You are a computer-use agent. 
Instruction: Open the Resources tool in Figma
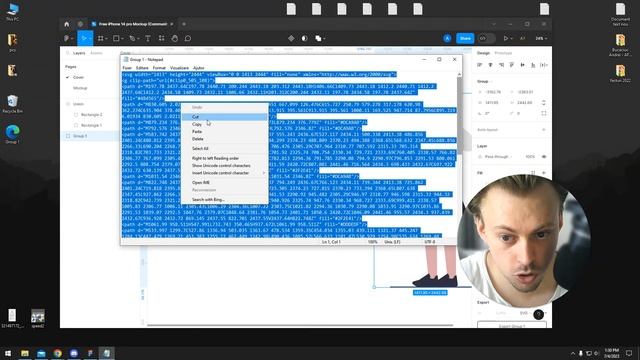(162, 38)
